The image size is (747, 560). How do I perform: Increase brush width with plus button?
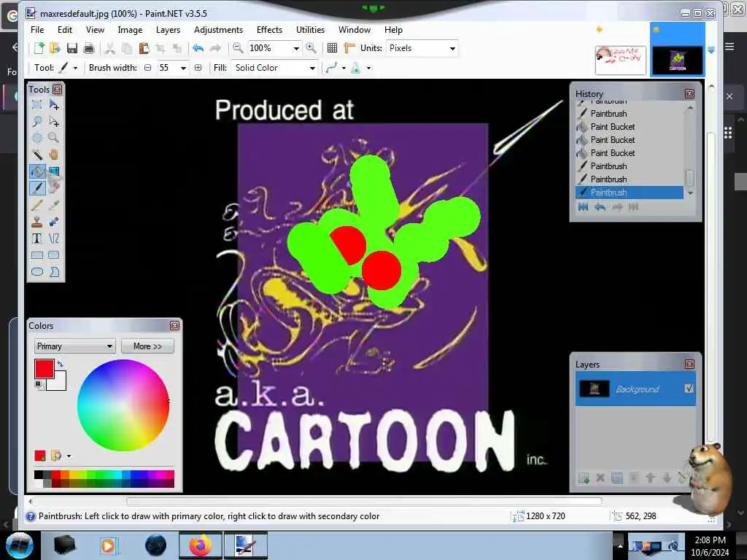(198, 68)
